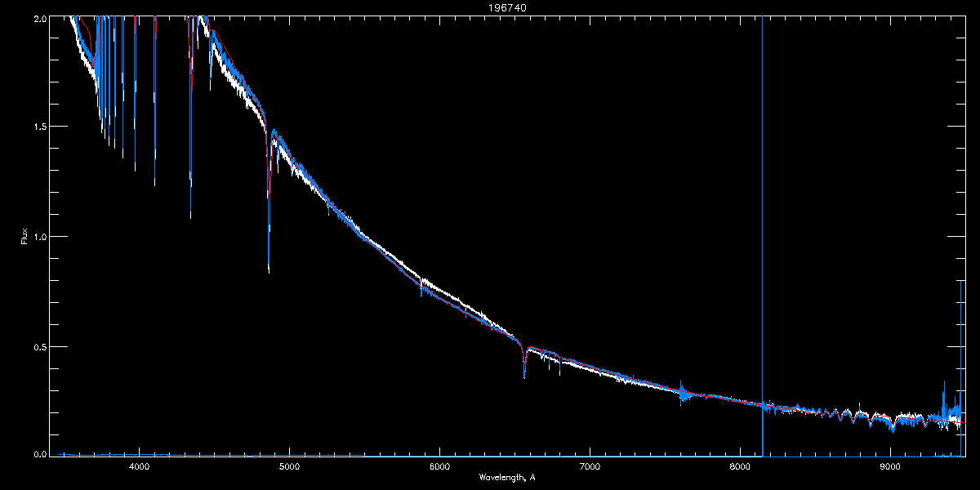Click the 5000 wavelength tick label
The height and width of the screenshot is (490, 980).
click(x=289, y=467)
